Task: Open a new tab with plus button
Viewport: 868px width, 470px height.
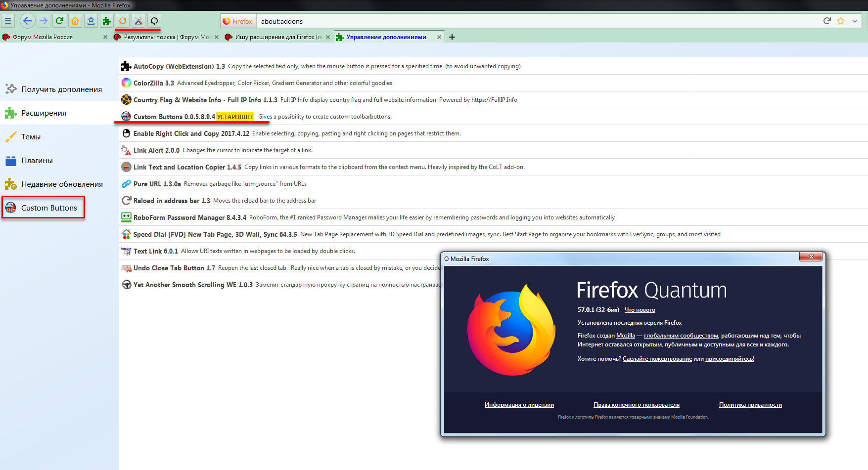Action: (x=452, y=37)
